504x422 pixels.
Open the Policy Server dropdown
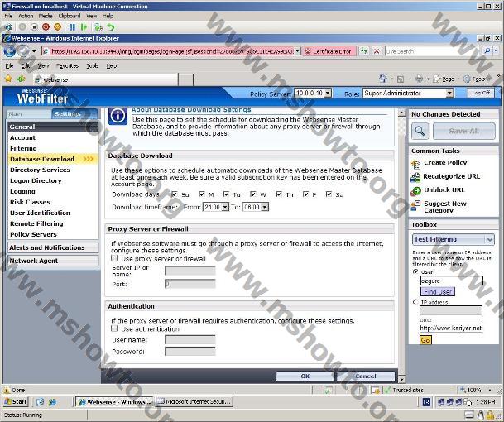point(328,94)
